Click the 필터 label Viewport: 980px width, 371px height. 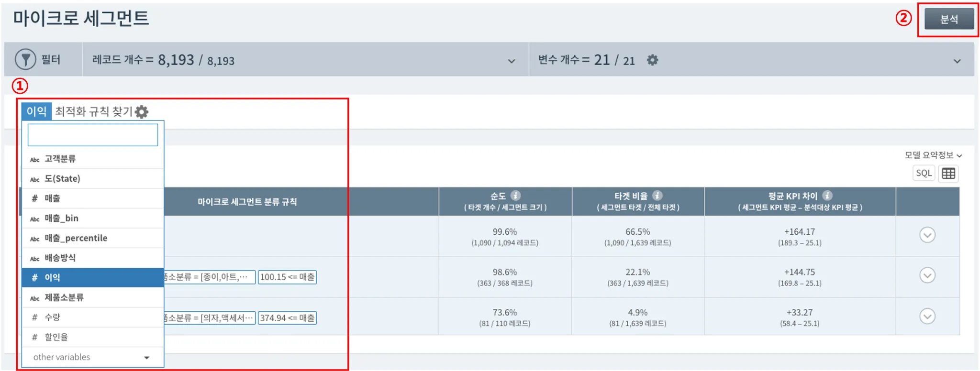tap(51, 60)
